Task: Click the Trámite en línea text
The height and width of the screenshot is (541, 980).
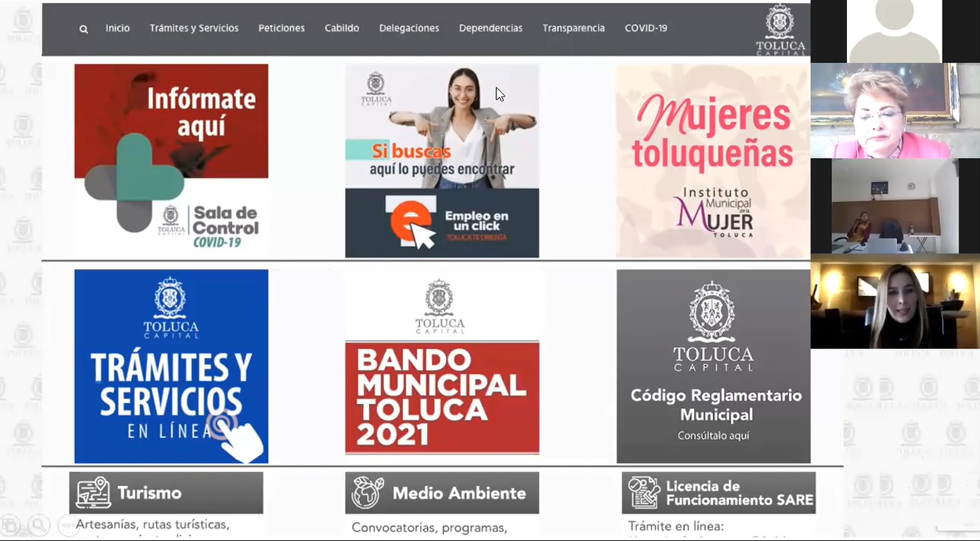Action: (676, 527)
